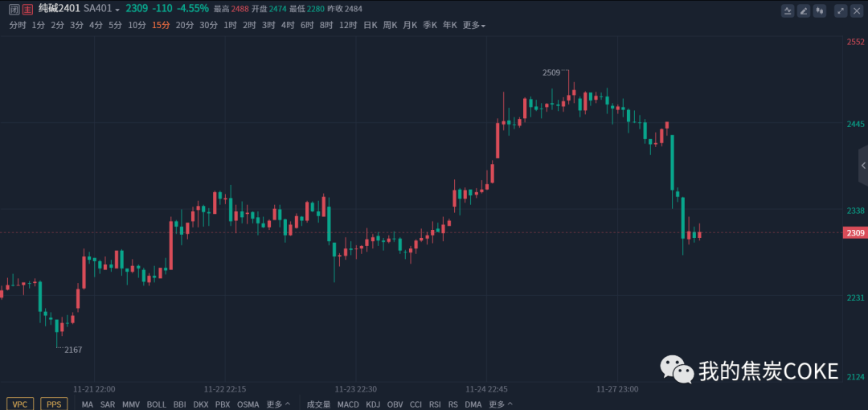Toggle the PPS button
The height and width of the screenshot is (410, 868).
54,404
